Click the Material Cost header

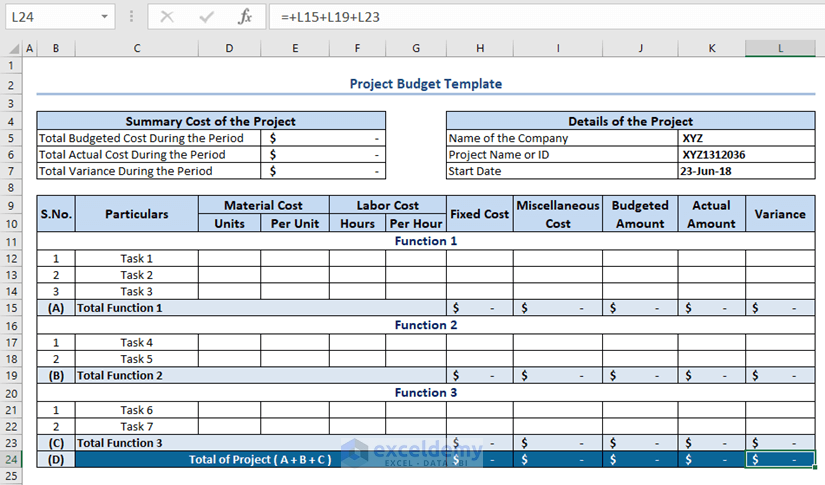click(264, 205)
